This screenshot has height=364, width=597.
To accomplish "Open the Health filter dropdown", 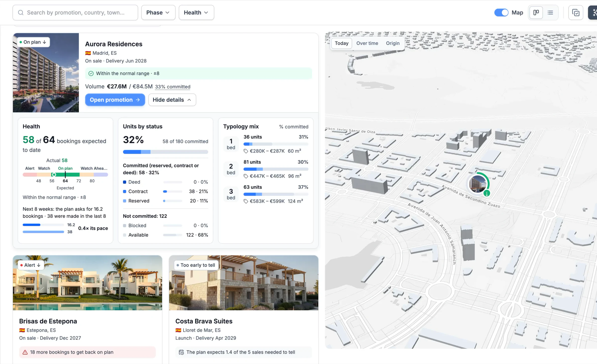I will click(196, 13).
